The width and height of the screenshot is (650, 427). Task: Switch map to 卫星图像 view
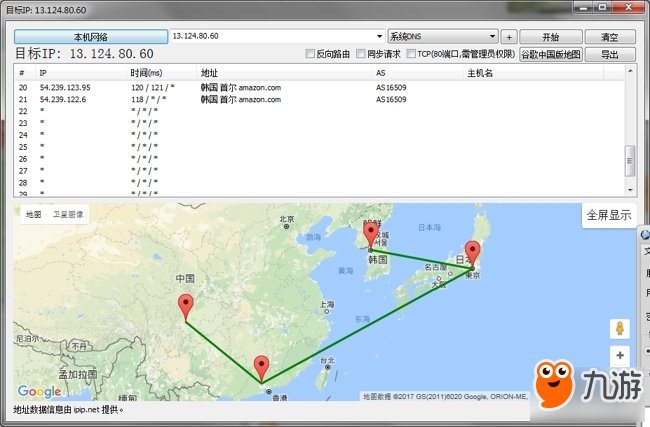click(x=68, y=214)
